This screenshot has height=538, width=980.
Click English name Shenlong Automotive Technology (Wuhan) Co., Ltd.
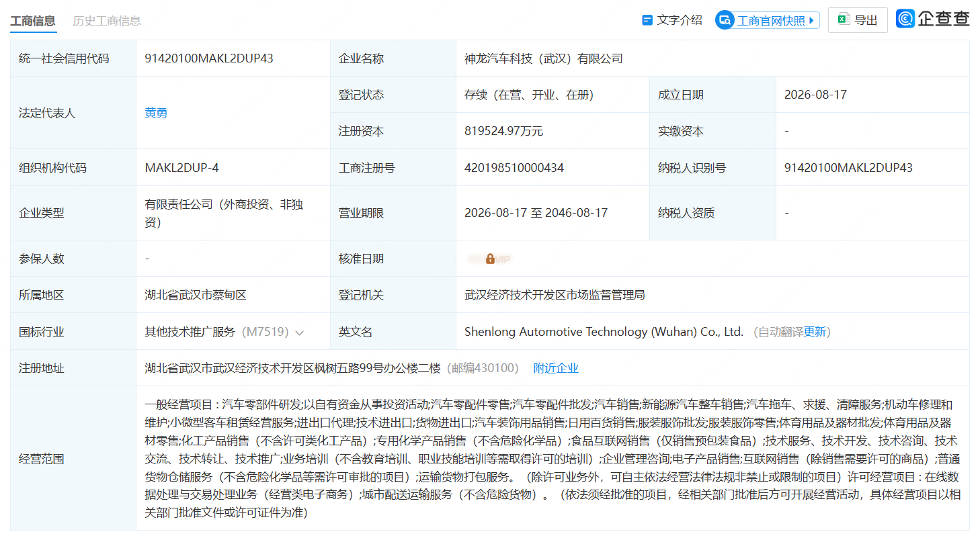click(604, 332)
